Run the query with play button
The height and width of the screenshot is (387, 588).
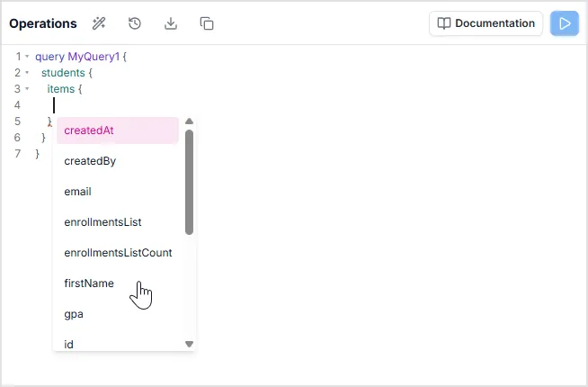[565, 23]
